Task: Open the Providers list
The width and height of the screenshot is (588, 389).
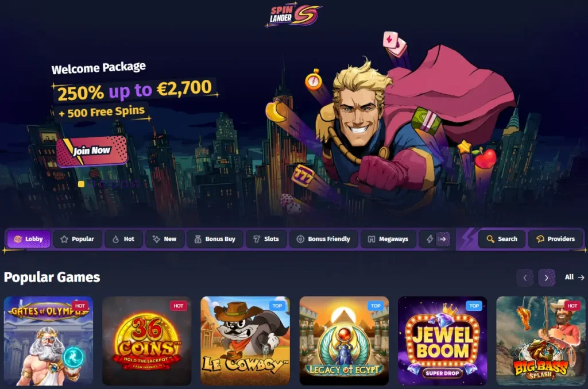Action: [555, 239]
